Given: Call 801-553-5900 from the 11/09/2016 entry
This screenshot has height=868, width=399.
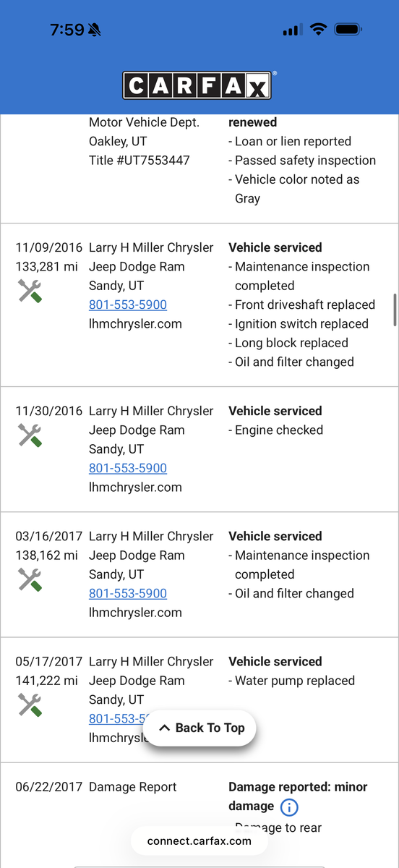Looking at the screenshot, I should (128, 305).
